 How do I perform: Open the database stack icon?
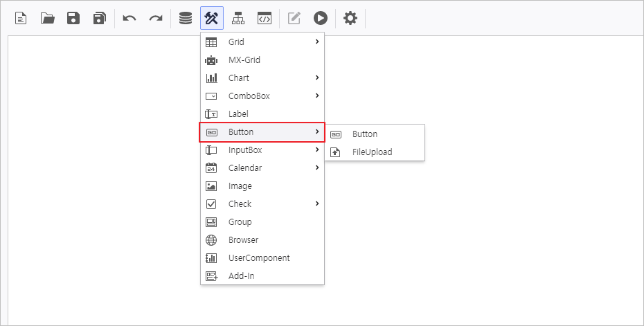pos(186,18)
